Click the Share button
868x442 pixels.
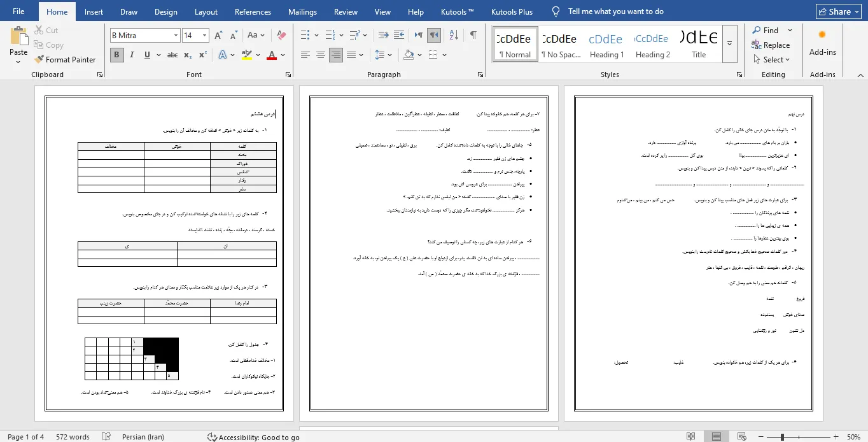[x=839, y=11]
